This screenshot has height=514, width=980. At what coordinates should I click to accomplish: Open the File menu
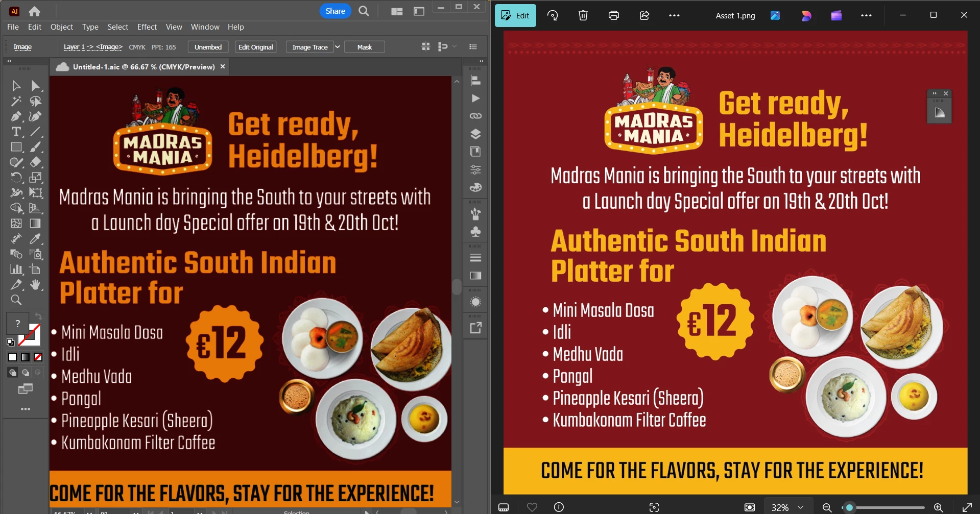point(13,27)
